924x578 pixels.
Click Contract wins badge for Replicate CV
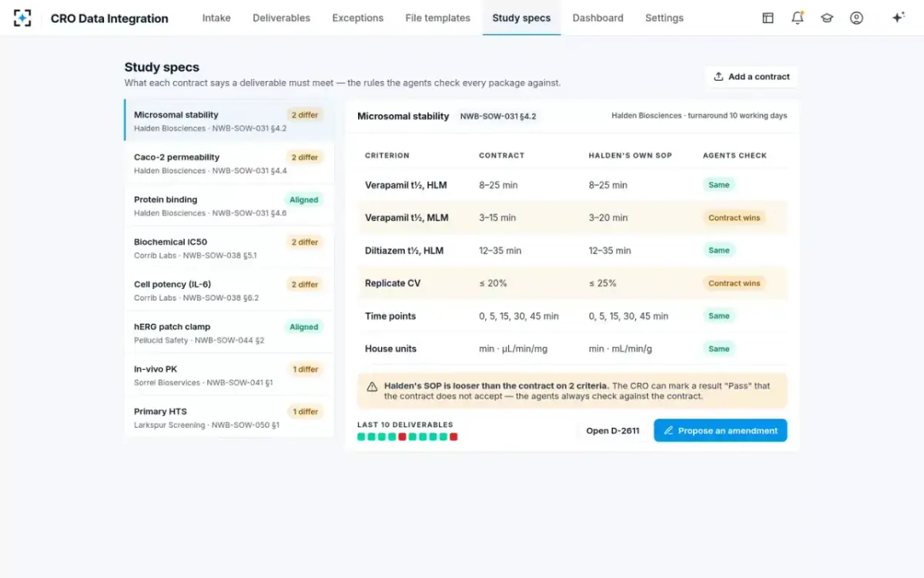click(734, 283)
